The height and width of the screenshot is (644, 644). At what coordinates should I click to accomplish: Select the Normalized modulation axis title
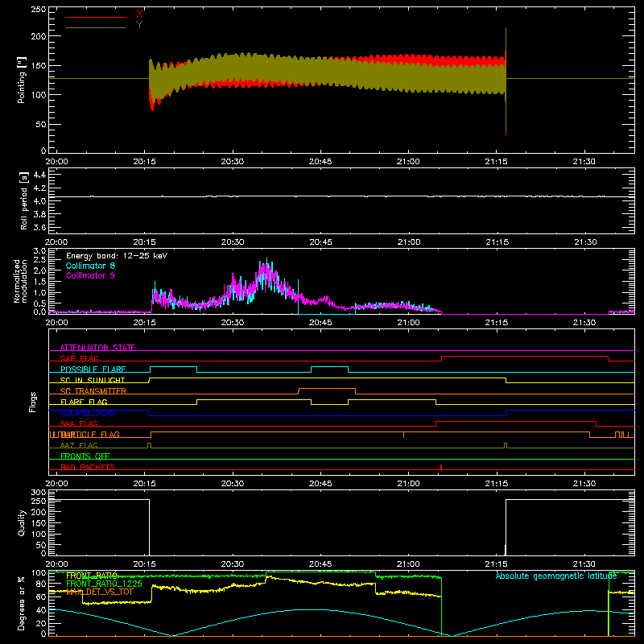[x=20, y=281]
